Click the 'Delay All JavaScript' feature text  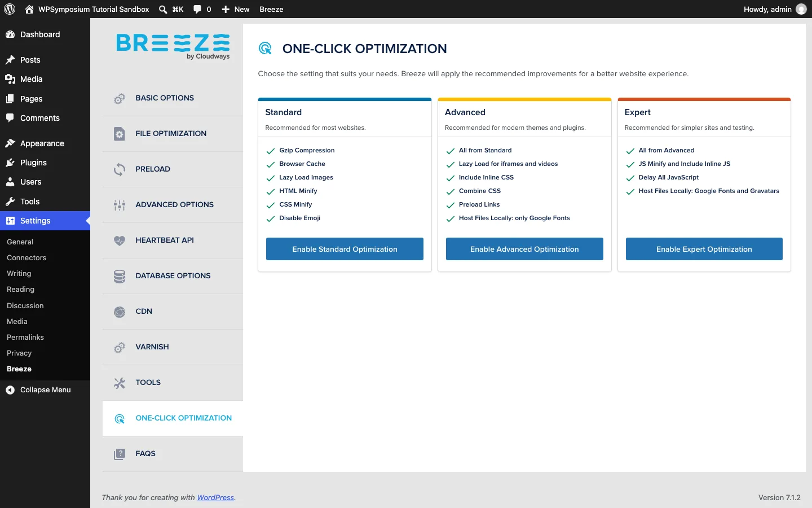669,177
